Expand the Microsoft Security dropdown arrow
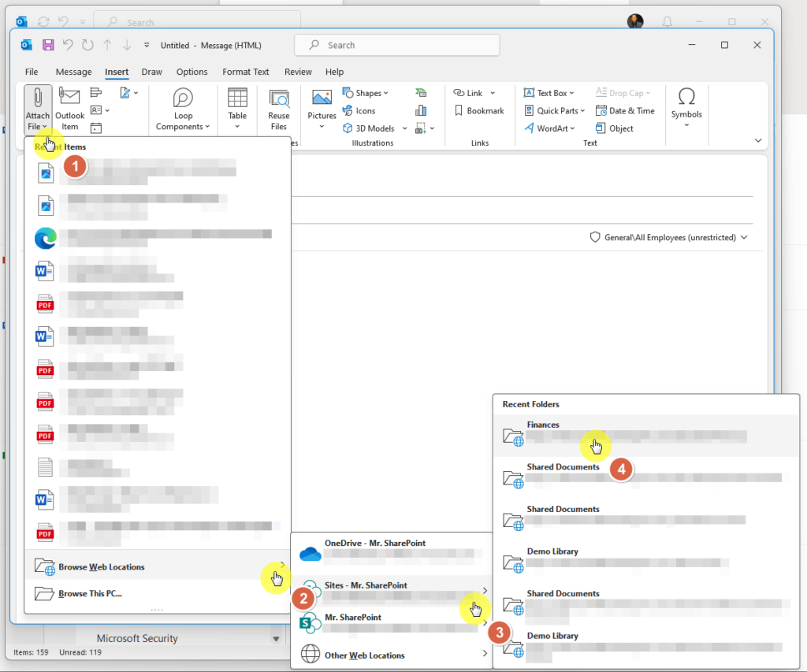Screen dimensions: 807x672 point(276,639)
